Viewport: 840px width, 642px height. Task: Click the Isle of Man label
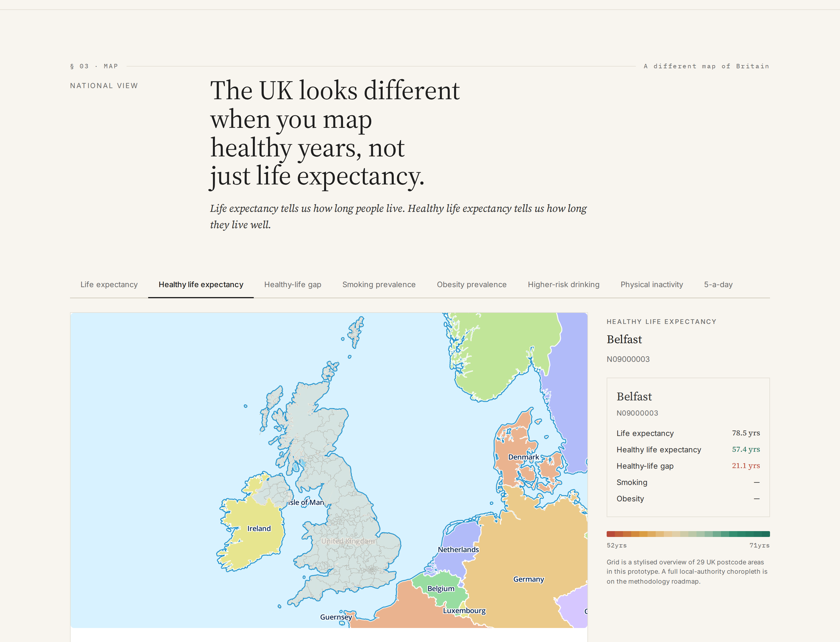306,503
